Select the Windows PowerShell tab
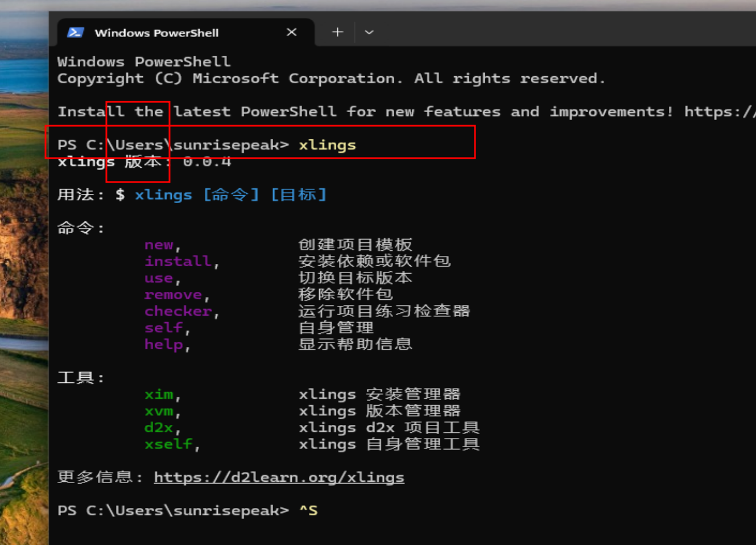 click(185, 32)
